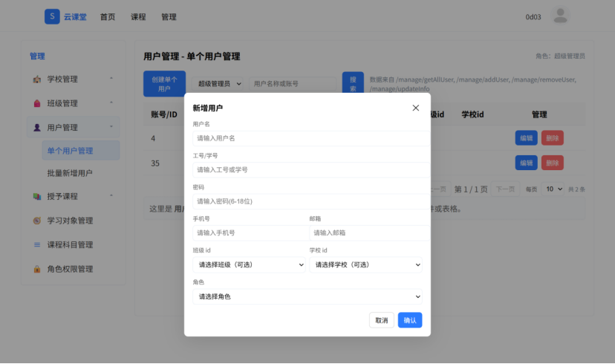
Task: Collapse the 用户管理 menu arrow
Action: click(111, 127)
